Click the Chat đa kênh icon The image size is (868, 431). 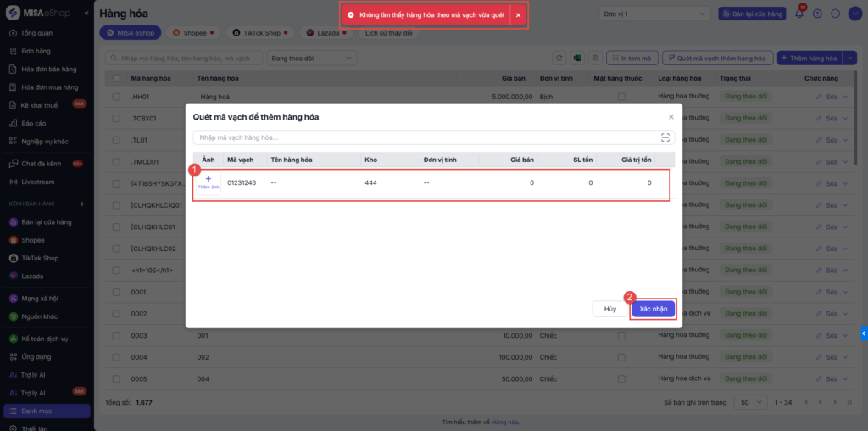point(14,164)
